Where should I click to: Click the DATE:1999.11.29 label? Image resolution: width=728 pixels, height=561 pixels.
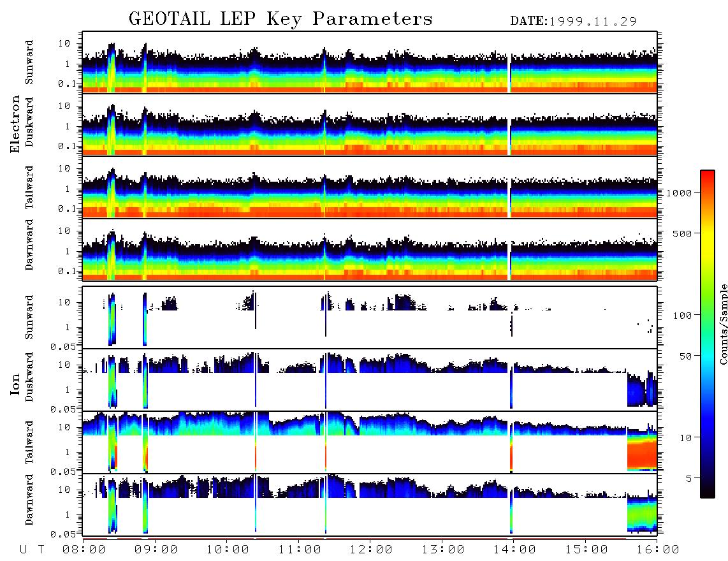pyautogui.click(x=573, y=21)
